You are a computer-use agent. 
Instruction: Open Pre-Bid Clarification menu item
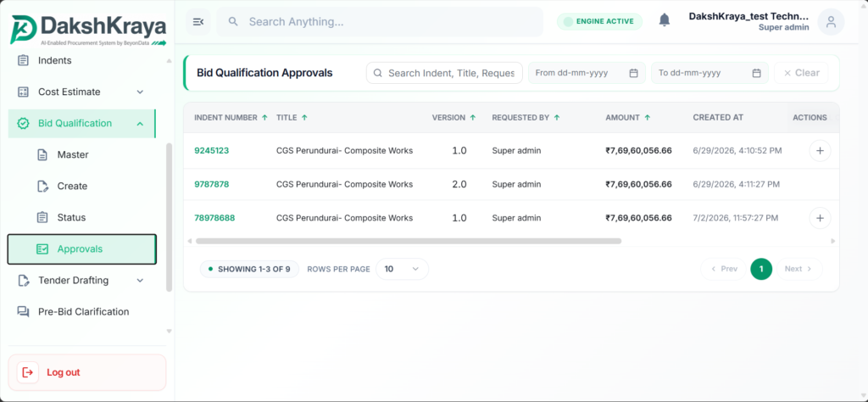coord(82,312)
